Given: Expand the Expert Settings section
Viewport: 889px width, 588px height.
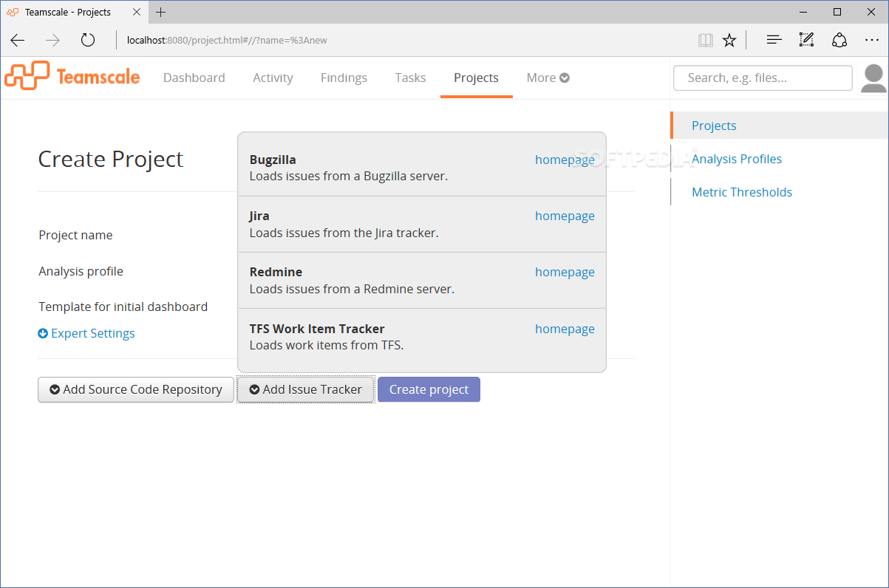Looking at the screenshot, I should 86,333.
